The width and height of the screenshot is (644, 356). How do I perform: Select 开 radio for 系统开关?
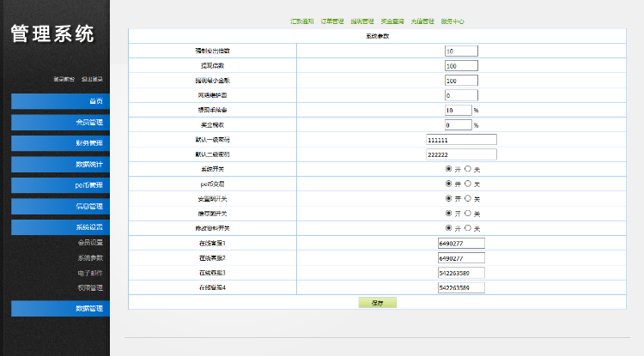[x=448, y=169]
